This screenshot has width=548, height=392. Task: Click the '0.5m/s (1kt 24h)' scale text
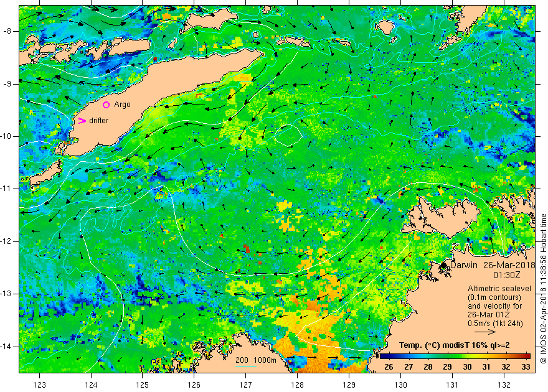tap(495, 324)
